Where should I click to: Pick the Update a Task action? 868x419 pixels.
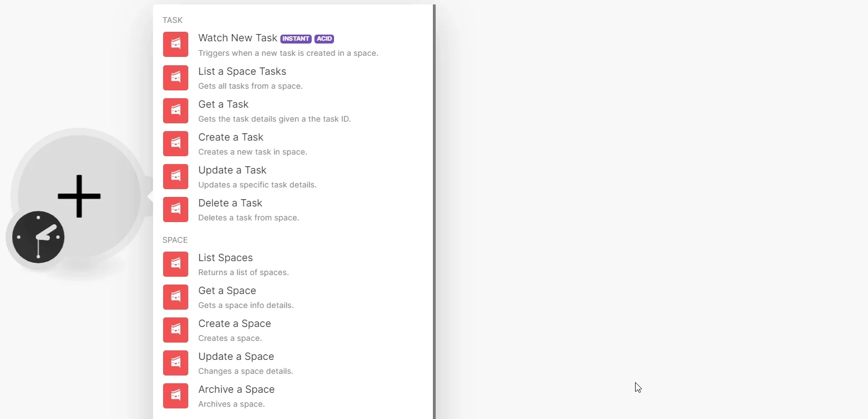(x=294, y=176)
